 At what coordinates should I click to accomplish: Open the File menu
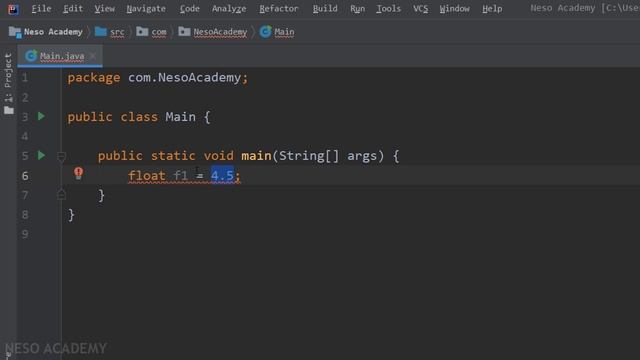point(41,9)
